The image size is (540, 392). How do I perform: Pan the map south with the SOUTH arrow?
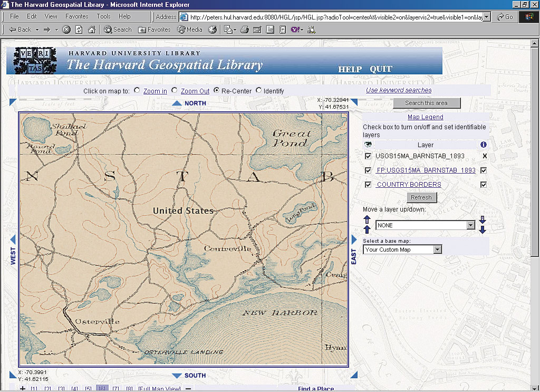177,376
